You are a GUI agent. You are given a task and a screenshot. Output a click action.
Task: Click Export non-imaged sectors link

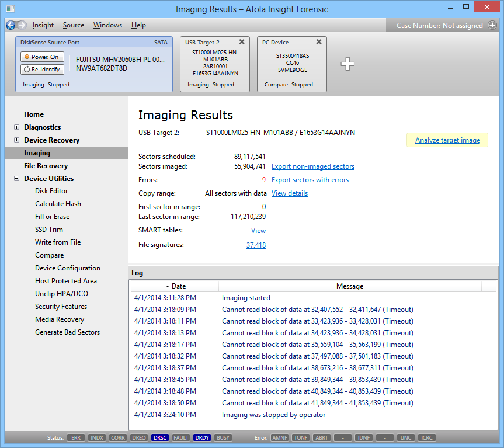click(x=313, y=166)
